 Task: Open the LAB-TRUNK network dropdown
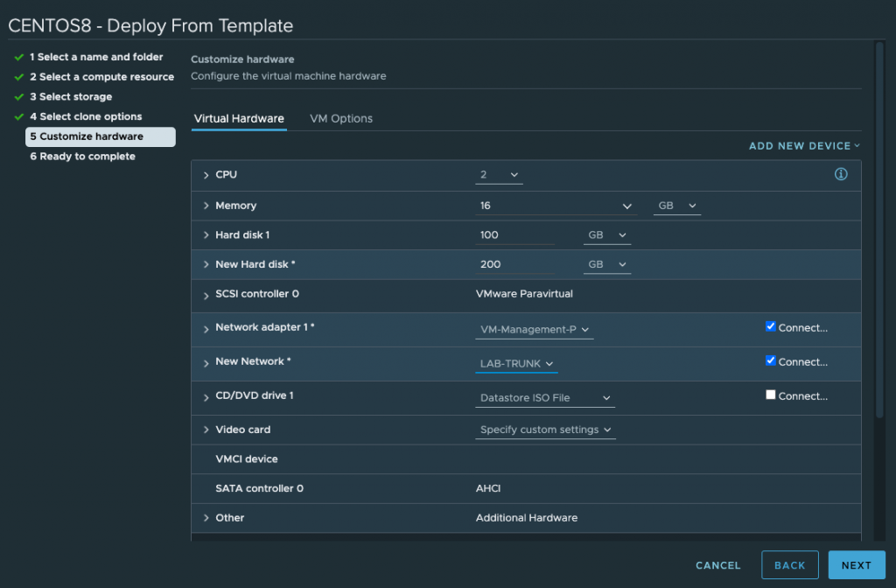[x=516, y=363]
